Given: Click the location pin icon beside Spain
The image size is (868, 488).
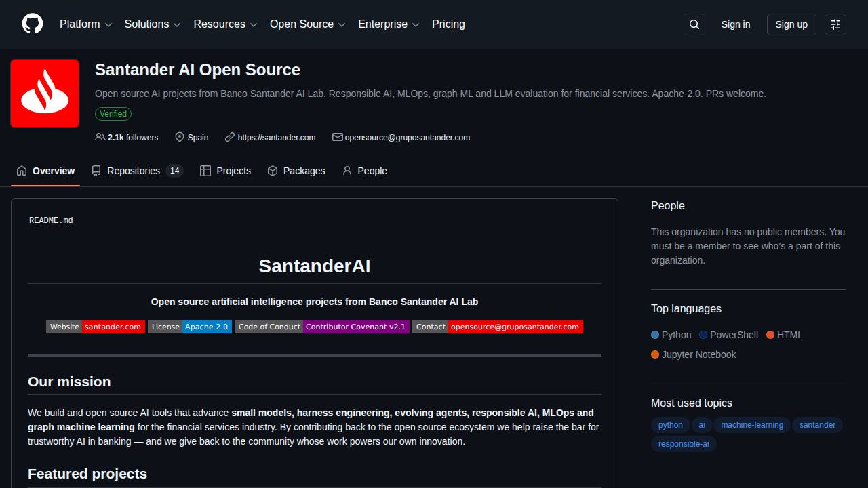Looking at the screenshot, I should click(x=180, y=137).
